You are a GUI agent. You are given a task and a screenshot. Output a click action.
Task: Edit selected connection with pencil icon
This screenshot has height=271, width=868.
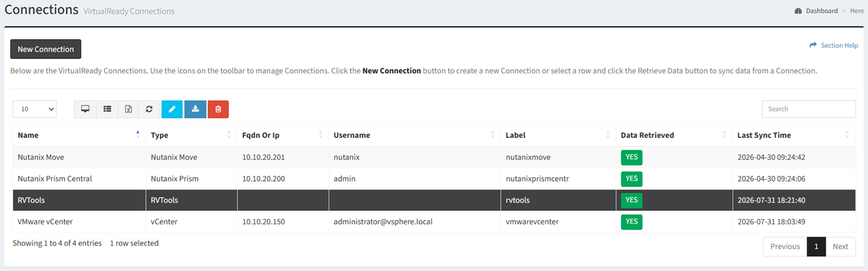[172, 109]
